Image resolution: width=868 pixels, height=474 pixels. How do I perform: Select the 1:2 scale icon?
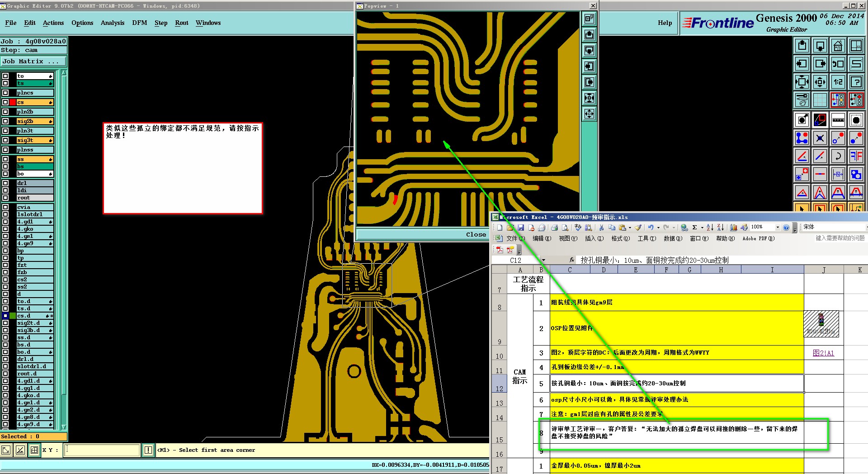tap(838, 82)
